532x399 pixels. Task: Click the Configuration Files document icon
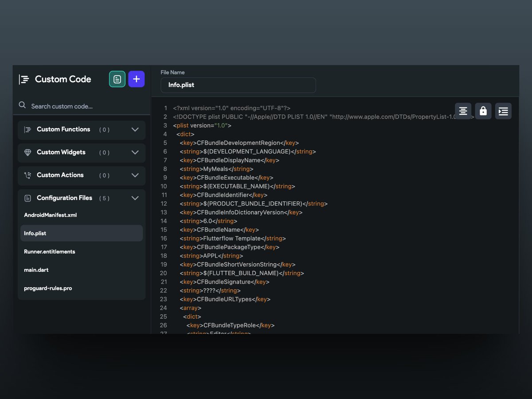[29, 198]
